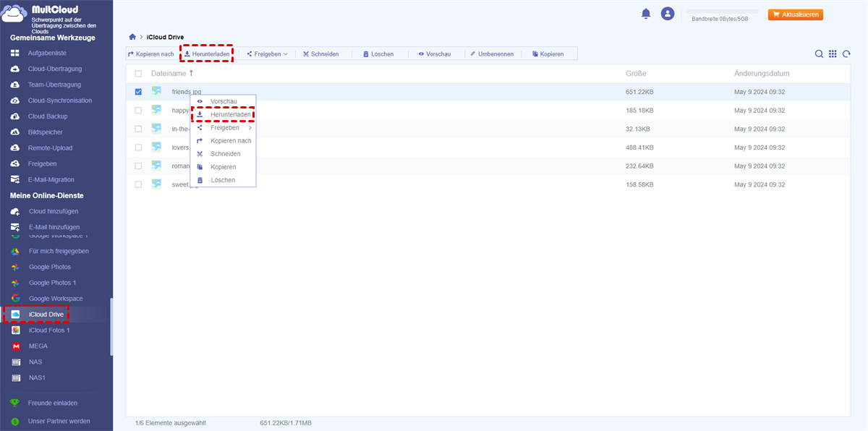Choose Kopieren in the context menu

pos(223,167)
